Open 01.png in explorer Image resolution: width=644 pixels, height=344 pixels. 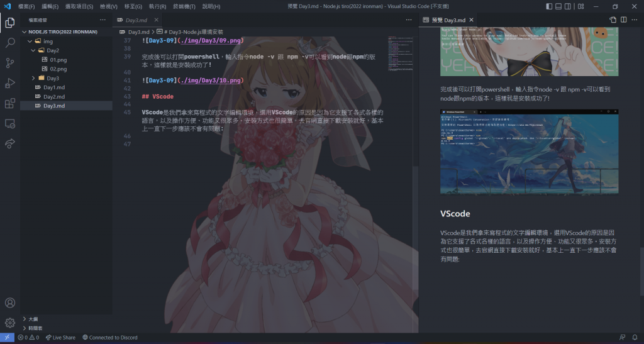click(x=66, y=60)
